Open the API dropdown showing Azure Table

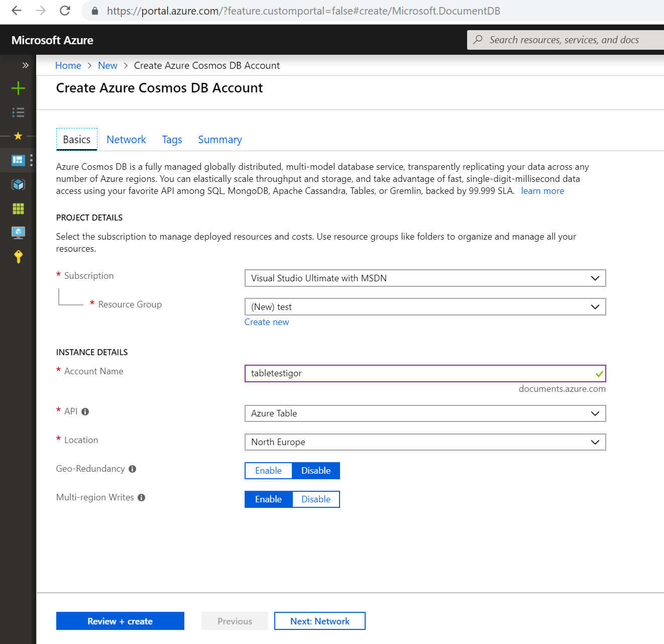click(x=425, y=413)
